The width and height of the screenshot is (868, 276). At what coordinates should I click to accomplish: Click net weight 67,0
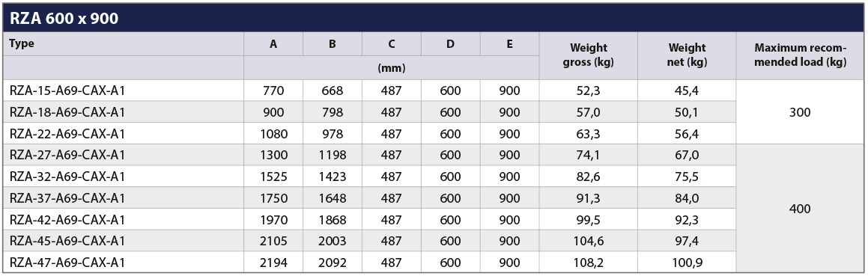[x=687, y=155]
